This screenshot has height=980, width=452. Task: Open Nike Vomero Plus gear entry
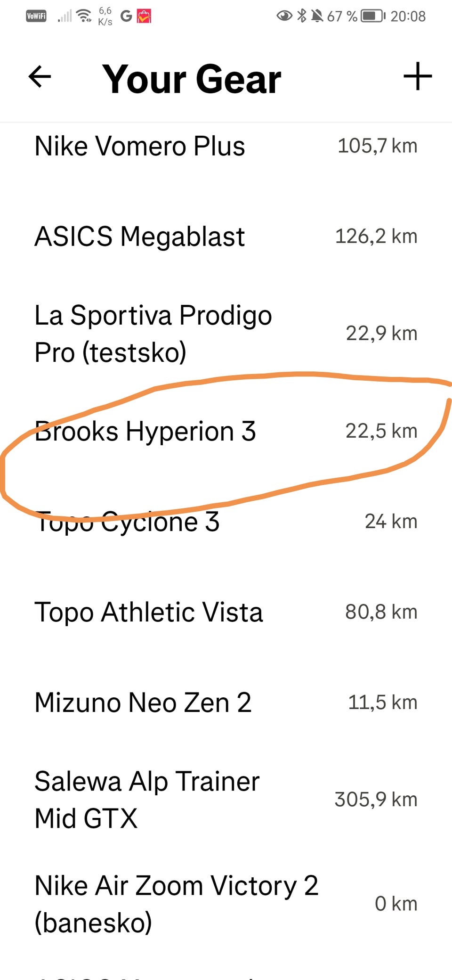tap(226, 146)
